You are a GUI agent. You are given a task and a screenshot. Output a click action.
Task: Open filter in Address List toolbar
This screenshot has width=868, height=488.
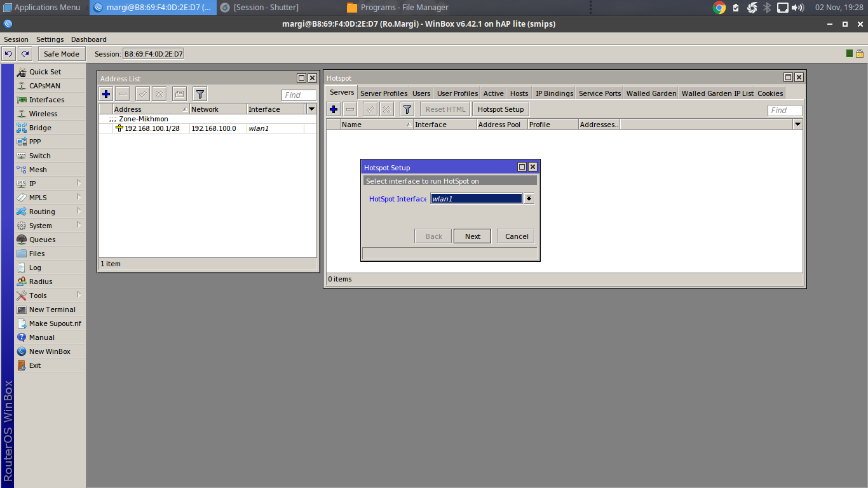pos(200,94)
